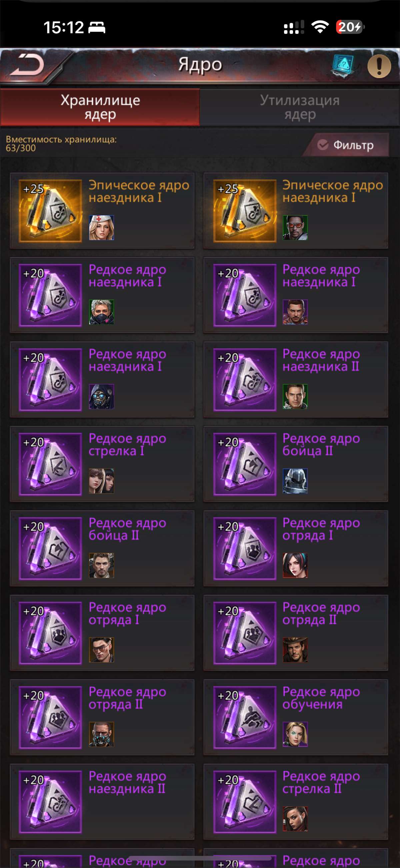Tap the twin girls hero portrait
The width and height of the screenshot is (400, 868).
coord(101,481)
